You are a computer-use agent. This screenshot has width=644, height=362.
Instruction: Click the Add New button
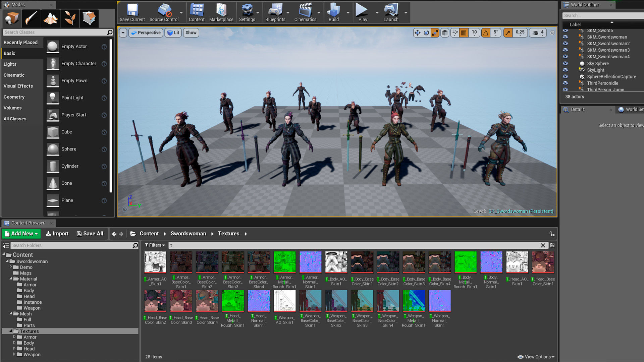(21, 234)
